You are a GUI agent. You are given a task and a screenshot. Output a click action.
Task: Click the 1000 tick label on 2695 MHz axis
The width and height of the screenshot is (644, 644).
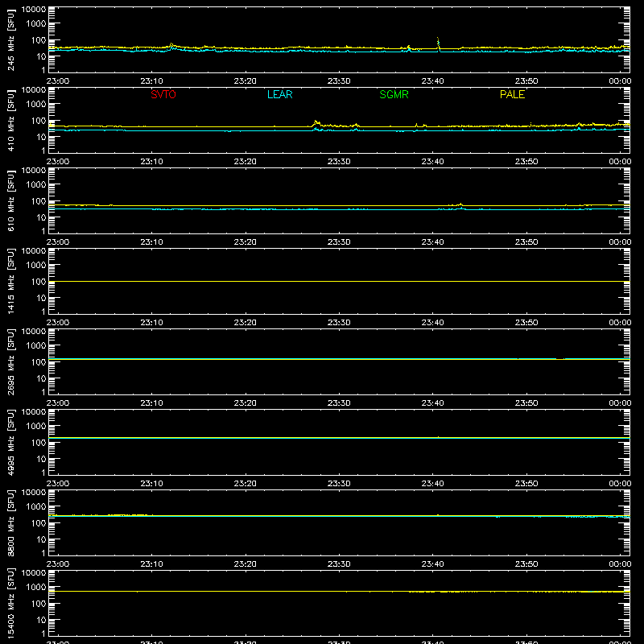(36, 346)
